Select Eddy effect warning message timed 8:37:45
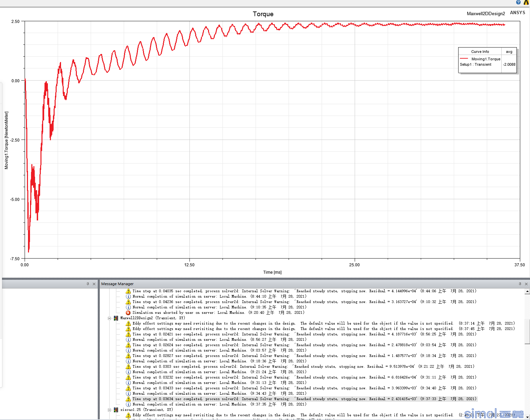Screen dimensions: 530x420 pos(323,329)
